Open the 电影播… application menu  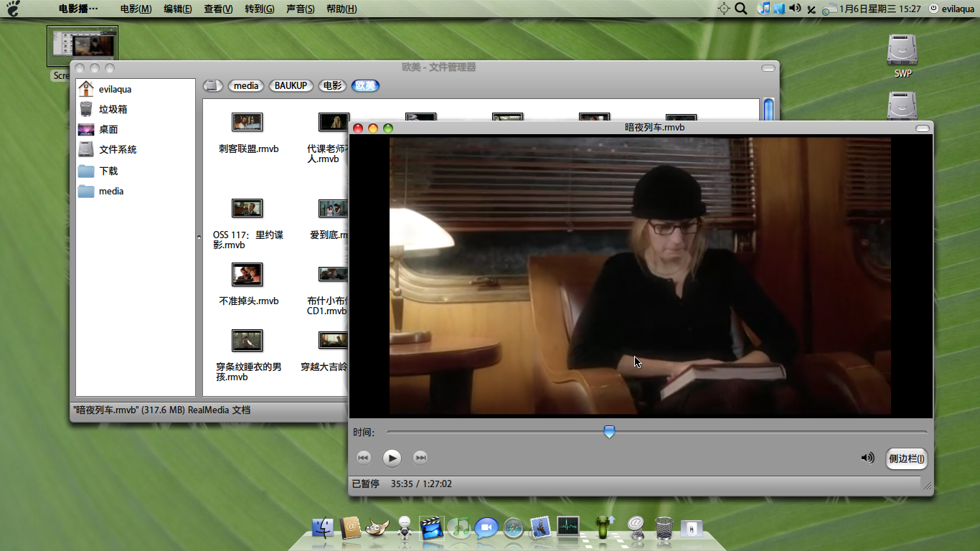[78, 9]
